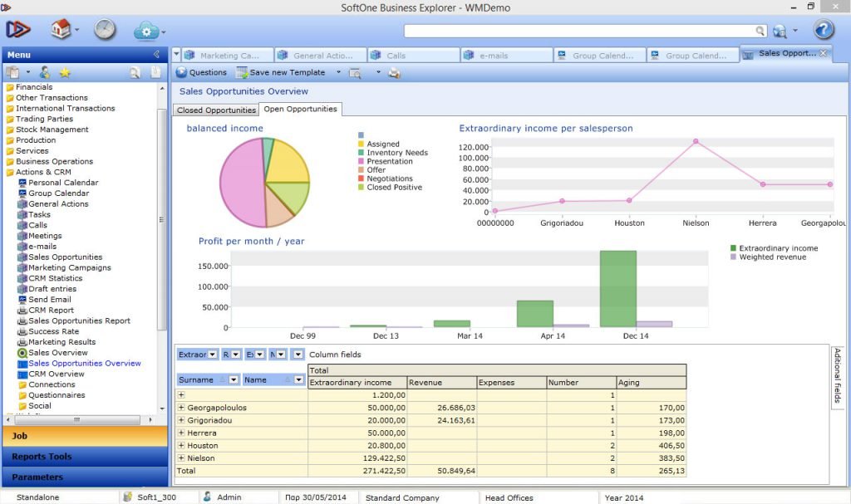Click the SoftOne logo icon in toolbar
Viewport: 851px width, 504px height.
[x=18, y=29]
